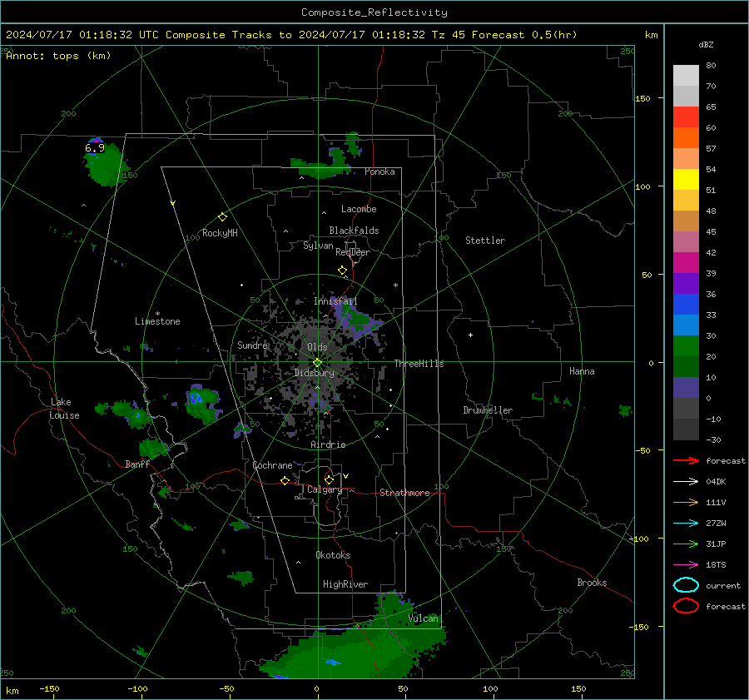
Task: Click the white 04DK arrow symbol
Action: click(686, 482)
